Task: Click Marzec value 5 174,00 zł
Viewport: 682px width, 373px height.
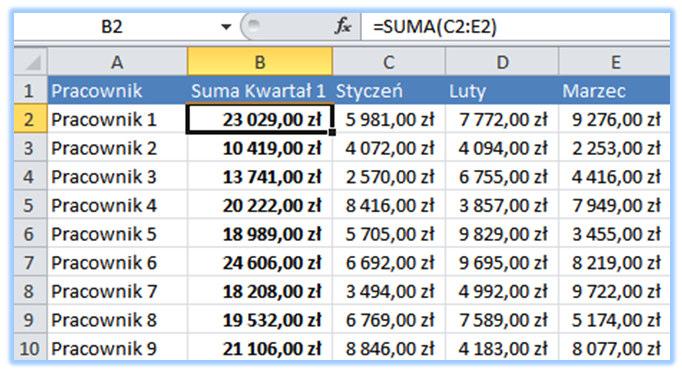Action: click(x=615, y=320)
